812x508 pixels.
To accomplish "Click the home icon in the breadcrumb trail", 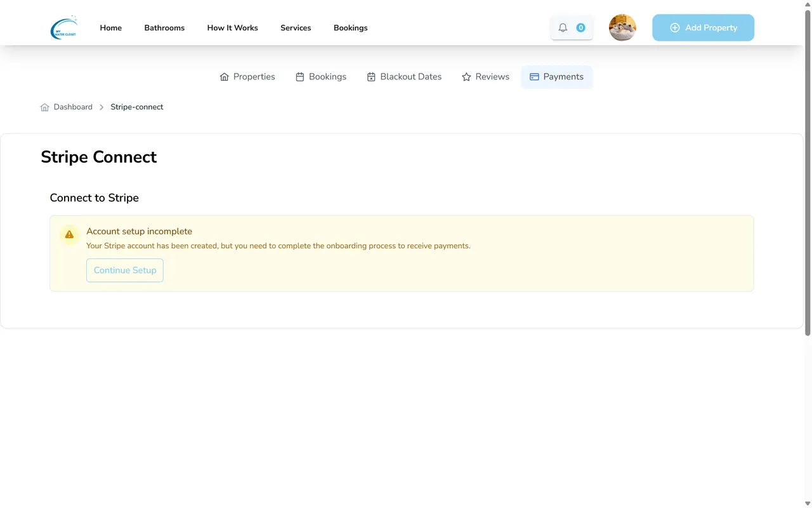I will [x=44, y=107].
